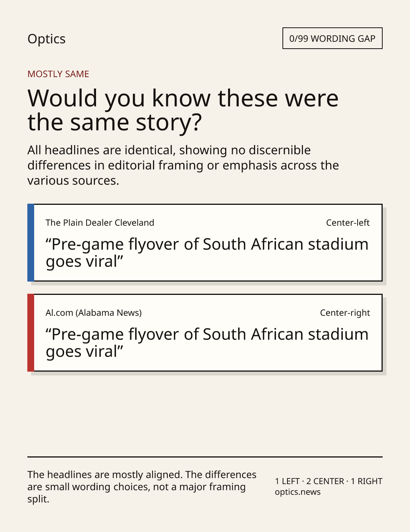Click the 1 LEFT · 2 CENTER · 1 RIGHT count
The width and height of the screenshot is (410, 532).
[329, 481]
